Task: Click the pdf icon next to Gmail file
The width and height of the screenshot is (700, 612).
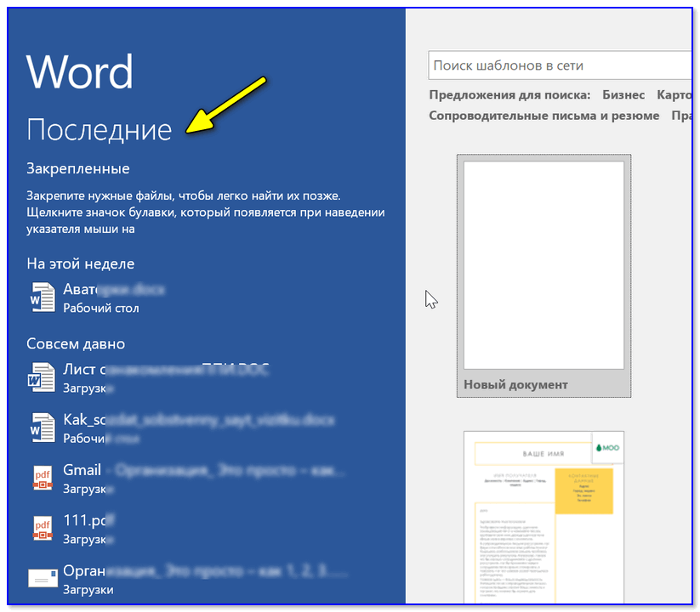Action: click(43, 479)
